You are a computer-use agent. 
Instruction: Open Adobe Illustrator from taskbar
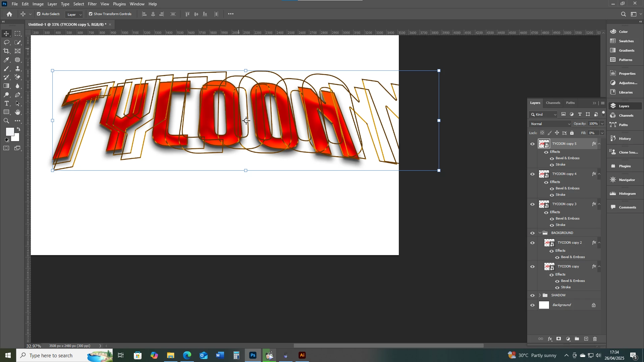pyautogui.click(x=302, y=355)
